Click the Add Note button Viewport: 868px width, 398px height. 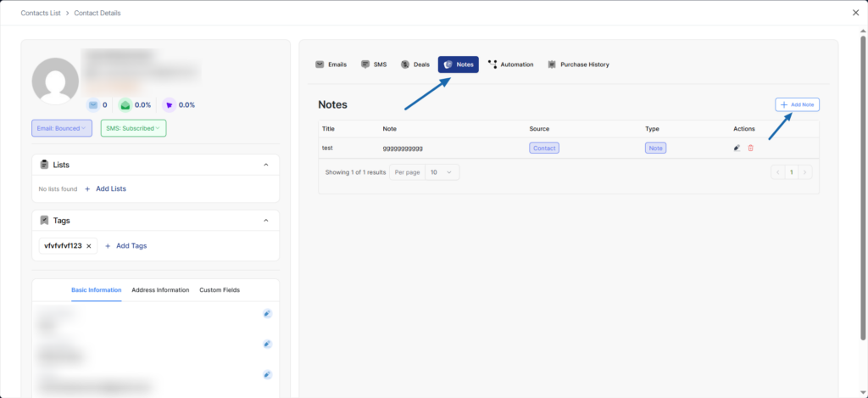797,104
